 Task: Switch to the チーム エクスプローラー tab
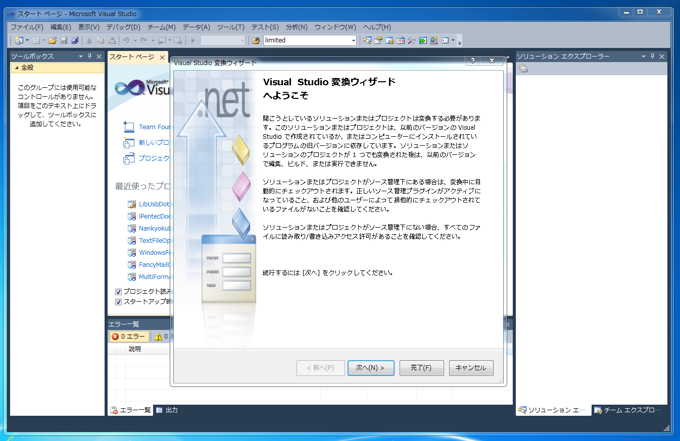click(x=628, y=410)
